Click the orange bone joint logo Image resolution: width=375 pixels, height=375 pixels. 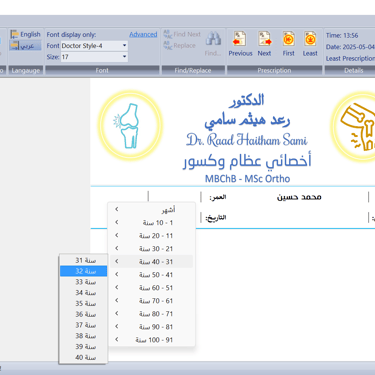pyautogui.click(x=354, y=127)
